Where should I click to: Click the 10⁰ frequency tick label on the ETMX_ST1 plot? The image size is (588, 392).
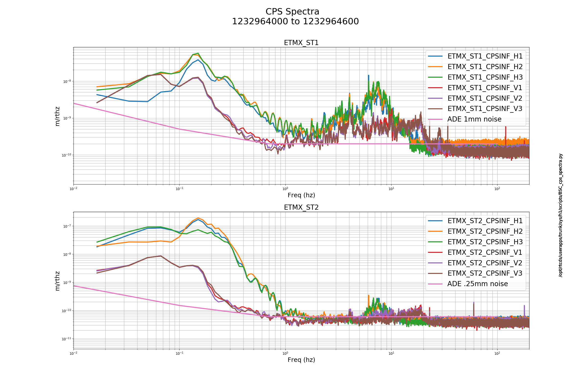point(285,189)
